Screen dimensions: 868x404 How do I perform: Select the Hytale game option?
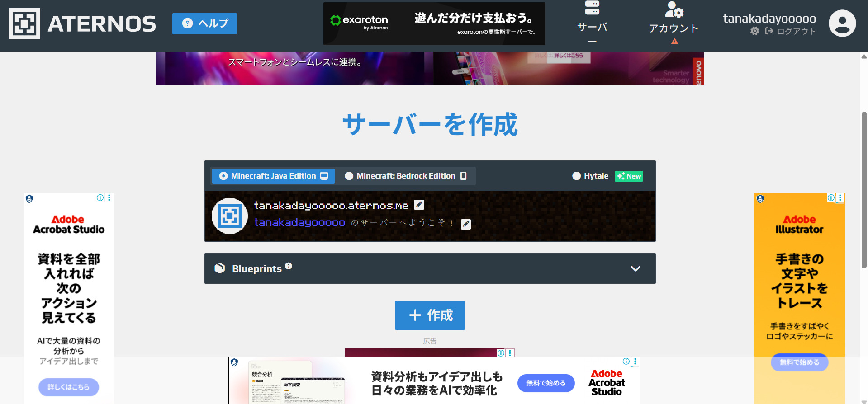(x=591, y=176)
